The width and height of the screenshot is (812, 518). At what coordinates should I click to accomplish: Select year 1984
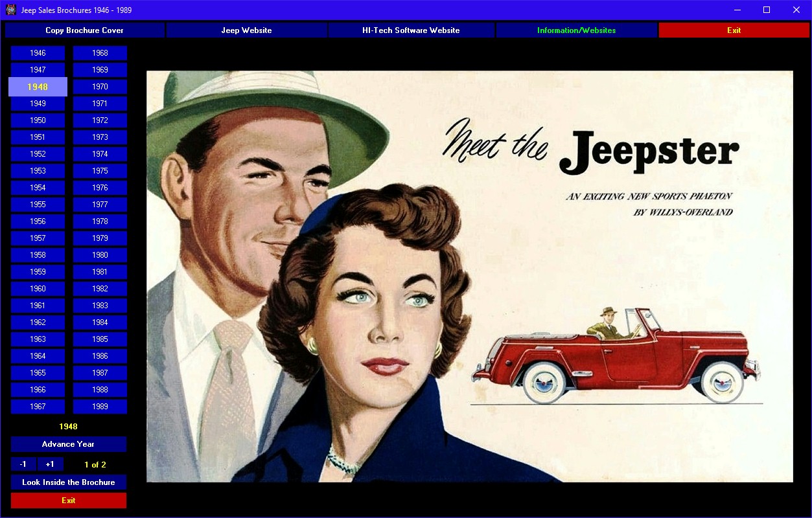point(100,322)
